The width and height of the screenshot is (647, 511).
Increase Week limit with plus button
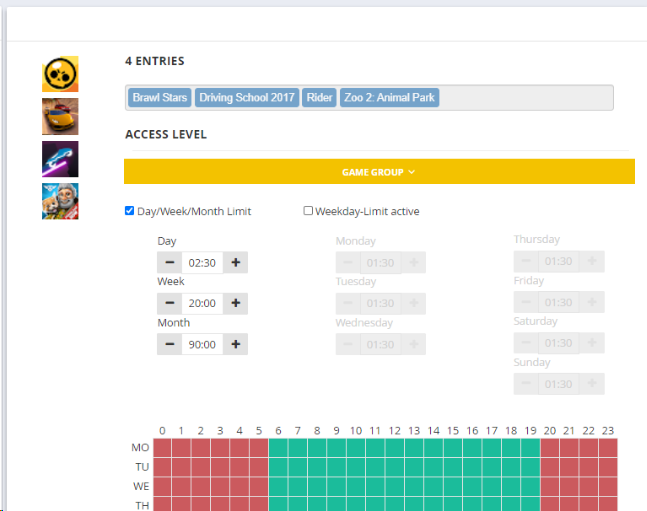[236, 303]
